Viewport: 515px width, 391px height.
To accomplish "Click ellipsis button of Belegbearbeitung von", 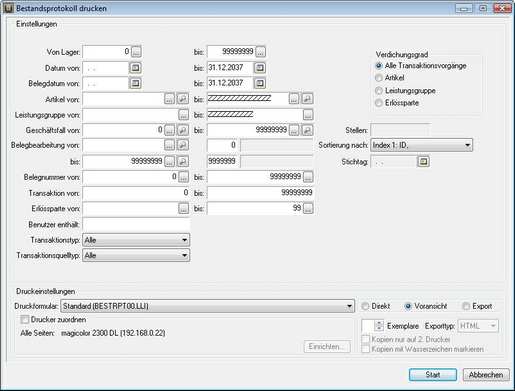I will 170,145.
